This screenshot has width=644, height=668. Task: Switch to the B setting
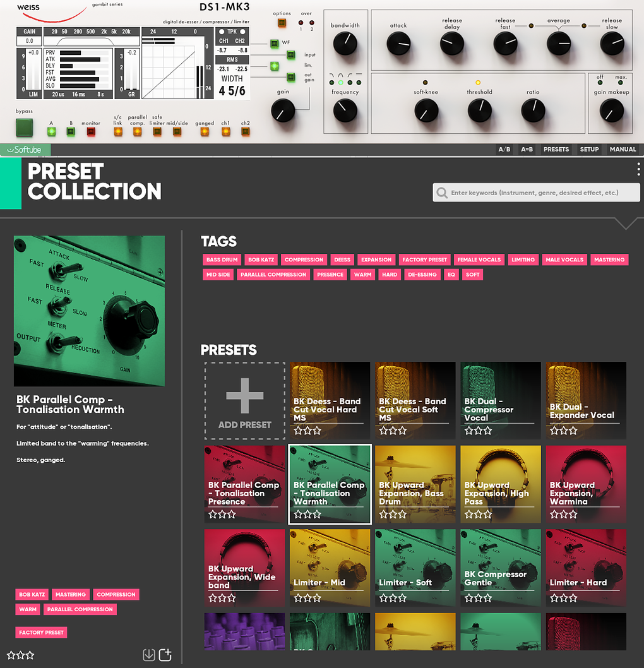pyautogui.click(x=71, y=131)
